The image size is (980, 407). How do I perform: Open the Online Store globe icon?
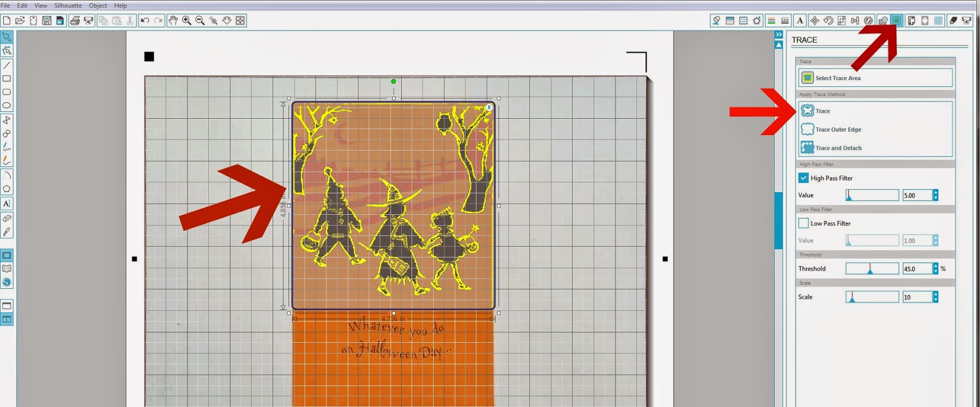coord(7,282)
